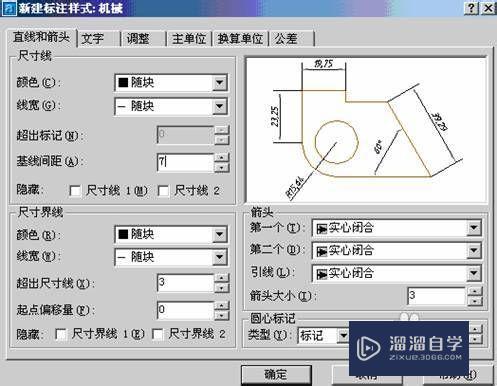Click the 确定 button
Screen dimensions: 497x386
click(276, 375)
